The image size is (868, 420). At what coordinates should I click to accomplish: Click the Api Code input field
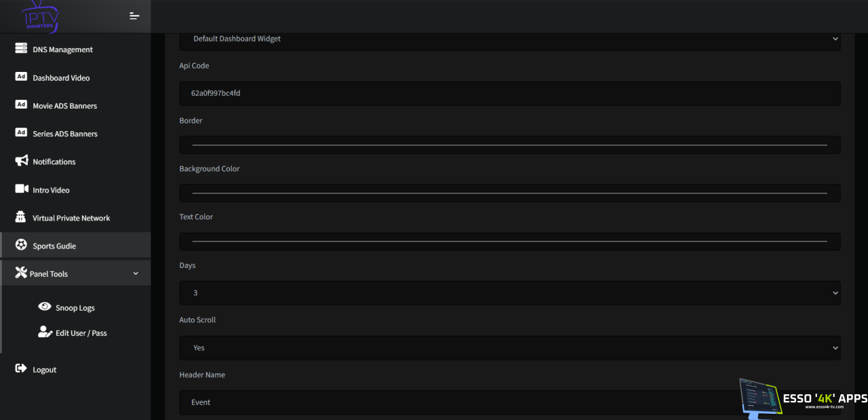click(x=509, y=94)
